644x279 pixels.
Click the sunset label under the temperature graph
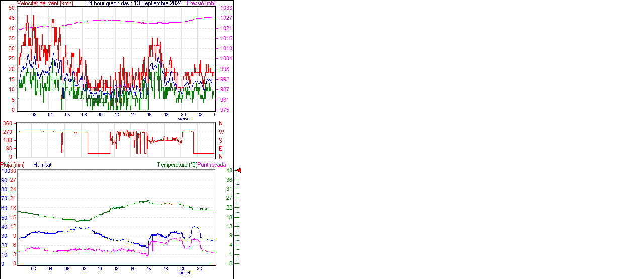point(184,273)
